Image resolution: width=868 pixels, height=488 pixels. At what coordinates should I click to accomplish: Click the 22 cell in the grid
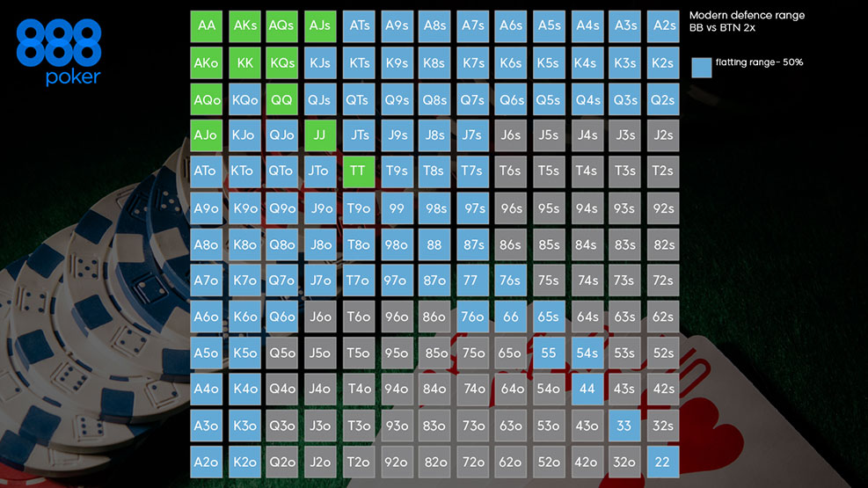[662, 462]
